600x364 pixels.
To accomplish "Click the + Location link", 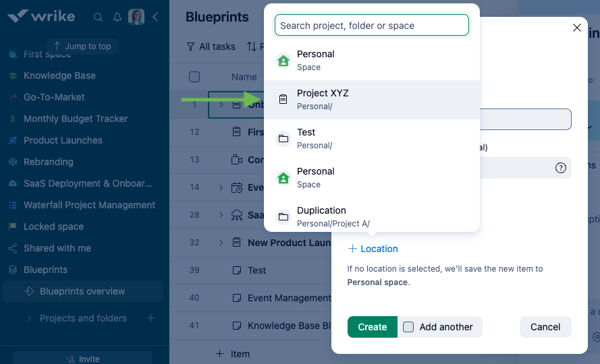I will coord(373,249).
